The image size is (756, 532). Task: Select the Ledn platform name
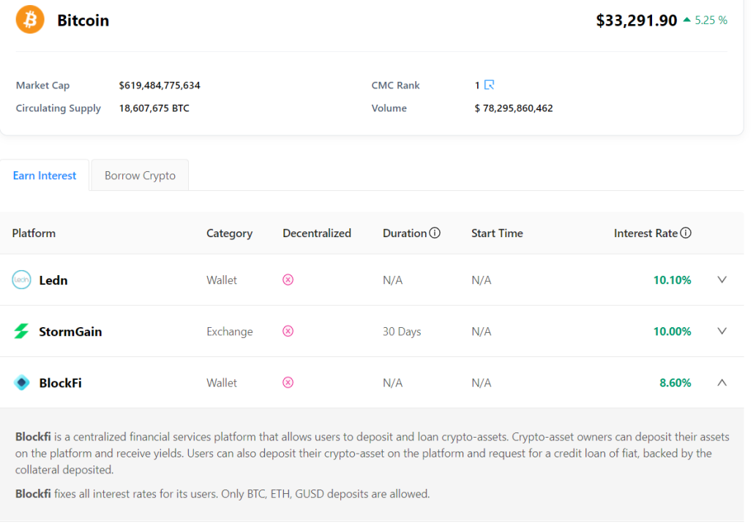(53, 280)
